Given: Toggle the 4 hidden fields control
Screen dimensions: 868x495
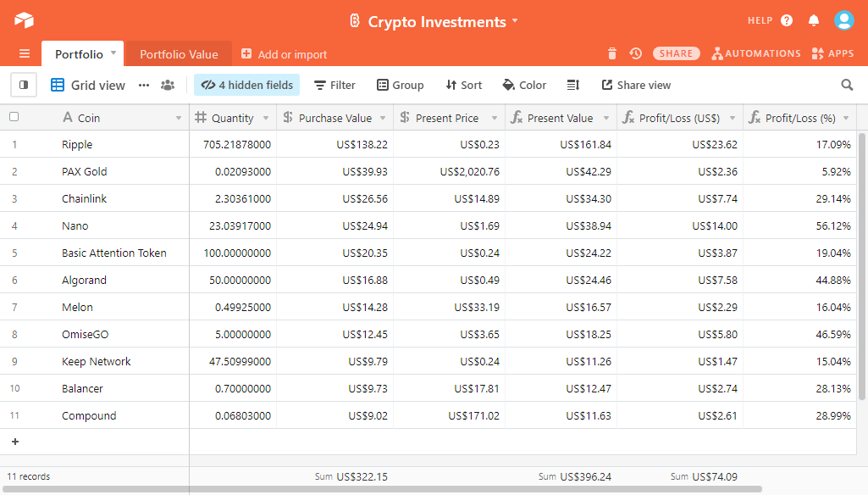Looking at the screenshot, I should 247,85.
